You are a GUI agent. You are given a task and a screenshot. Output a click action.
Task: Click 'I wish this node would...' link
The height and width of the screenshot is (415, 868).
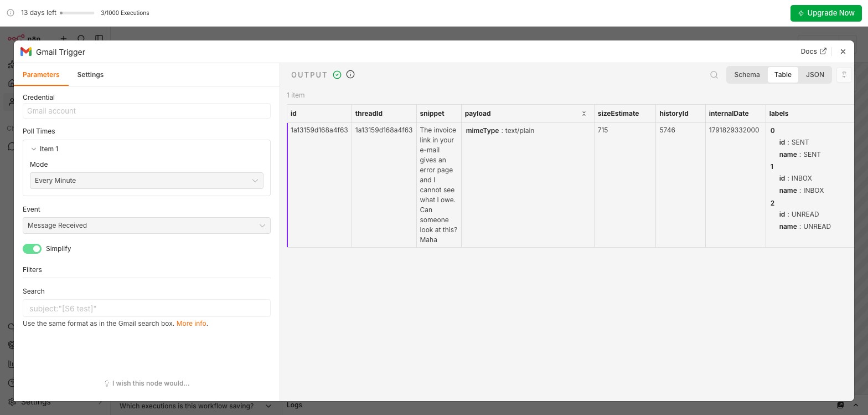tap(151, 383)
